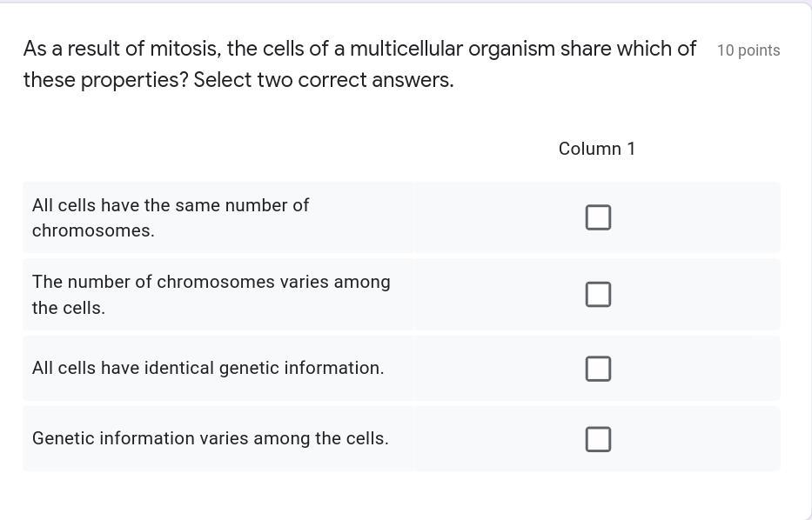The image size is (812, 520).
Task: Click the "Genetic information varies among the cells." text
Action: pyautogui.click(x=211, y=438)
